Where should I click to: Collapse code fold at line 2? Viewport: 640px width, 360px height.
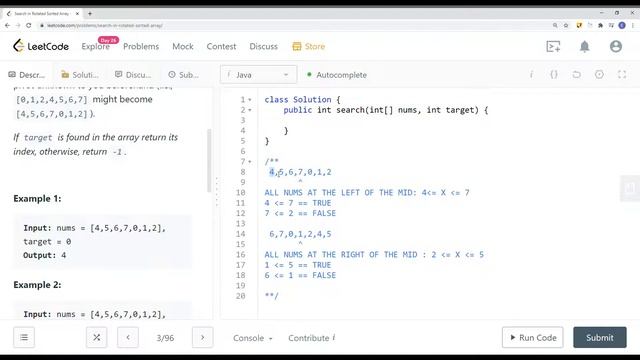[x=250, y=110]
